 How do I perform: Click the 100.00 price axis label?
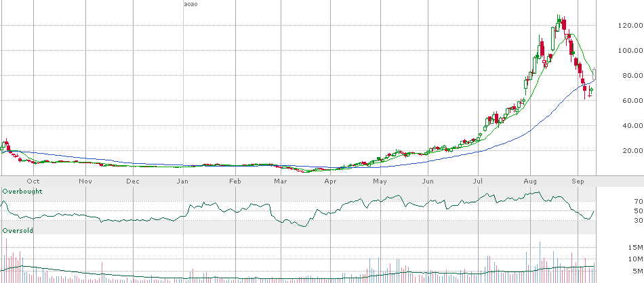[630, 51]
